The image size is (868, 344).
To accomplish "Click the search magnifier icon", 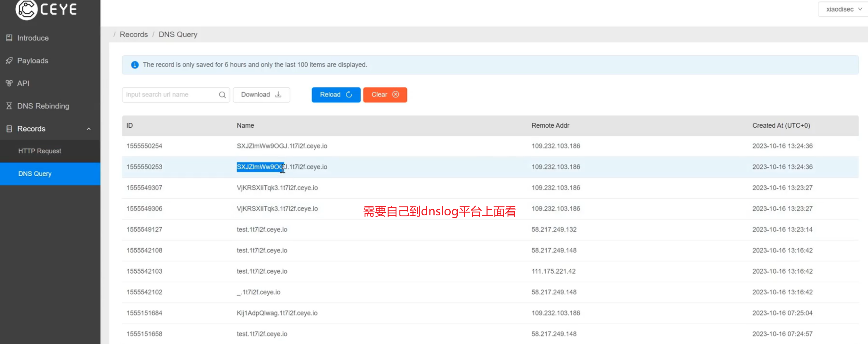I will [x=222, y=95].
